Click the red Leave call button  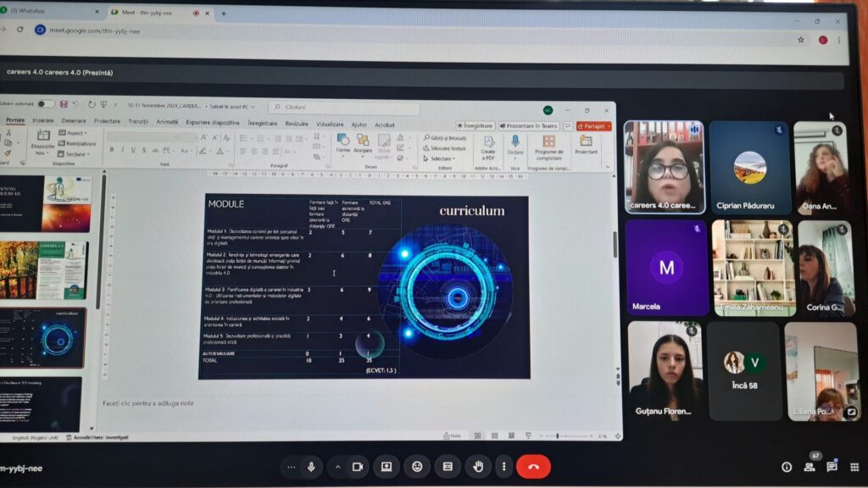point(533,467)
